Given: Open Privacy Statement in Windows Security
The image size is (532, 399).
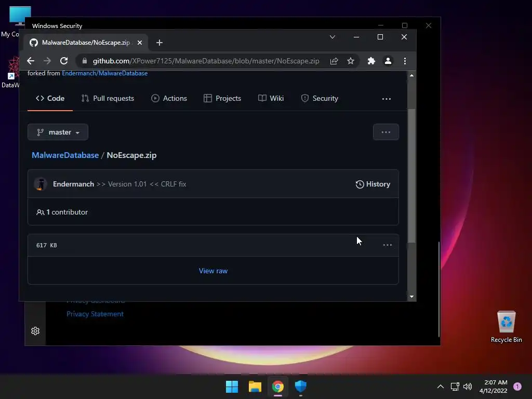Looking at the screenshot, I should click(x=95, y=314).
